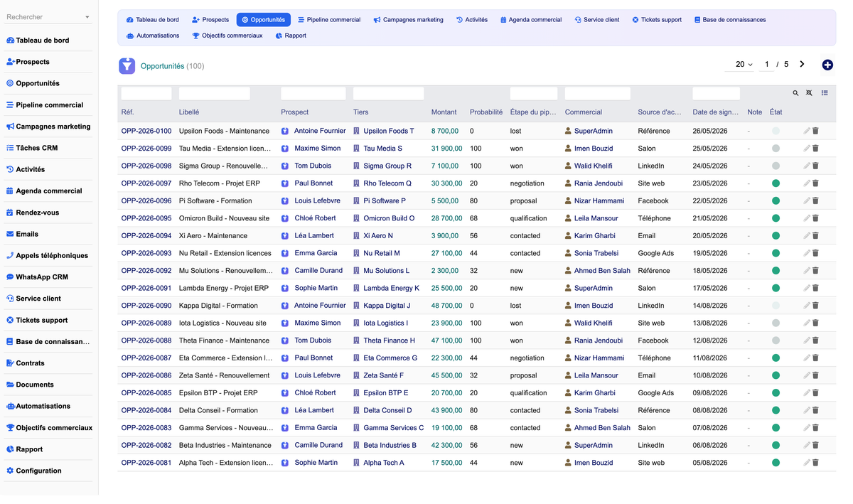This screenshot has height=504, width=853.
Task: Edit OPP-2026-0095 with pencil icon
Action: click(x=807, y=218)
